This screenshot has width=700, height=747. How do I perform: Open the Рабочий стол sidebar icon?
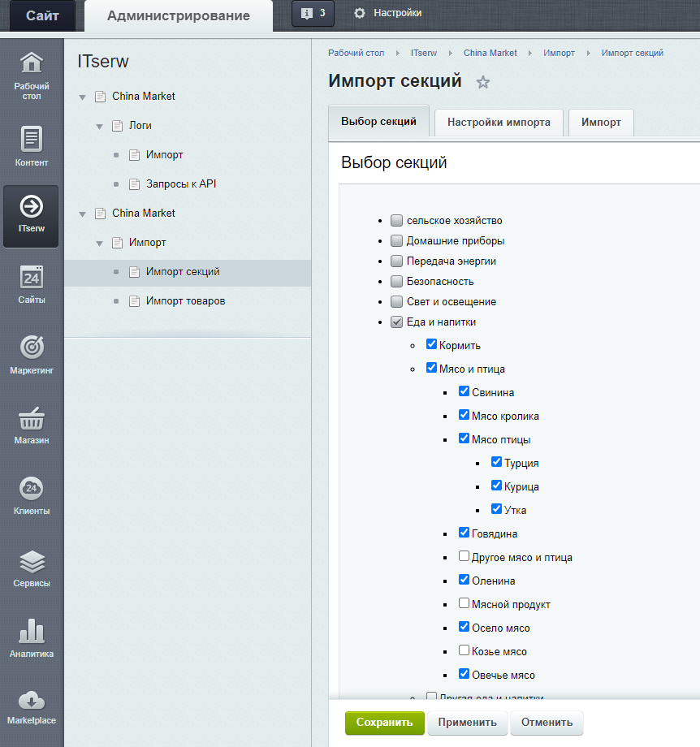(x=31, y=63)
